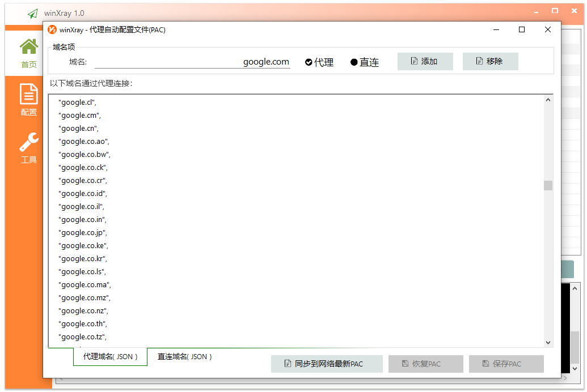Click the "google.co.ao" entry
The height and width of the screenshot is (392, 587).
pyautogui.click(x=84, y=142)
